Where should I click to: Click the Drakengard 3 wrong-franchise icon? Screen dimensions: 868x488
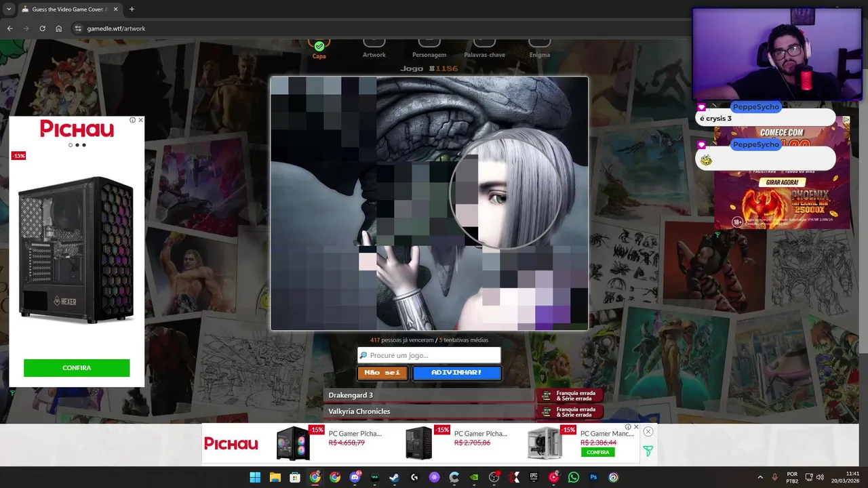(547, 395)
